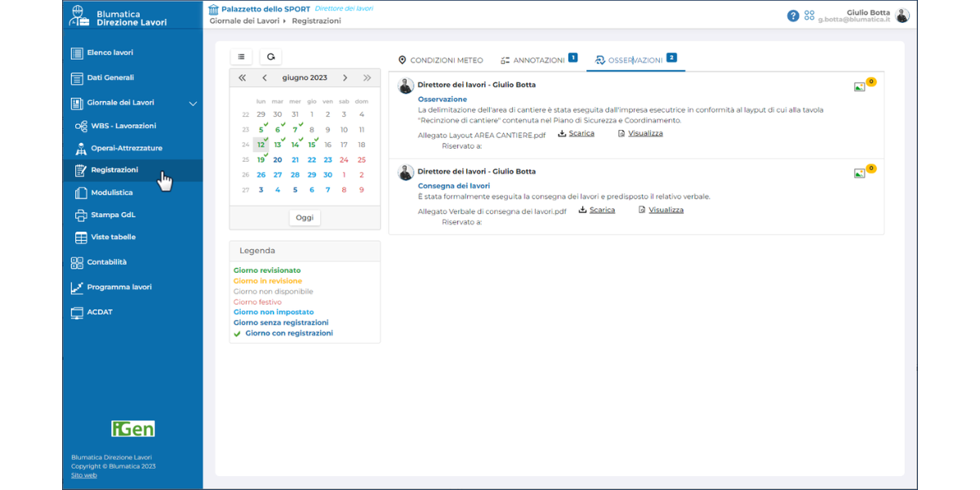Go to previous month in calendar
980x490 pixels.
[265, 78]
